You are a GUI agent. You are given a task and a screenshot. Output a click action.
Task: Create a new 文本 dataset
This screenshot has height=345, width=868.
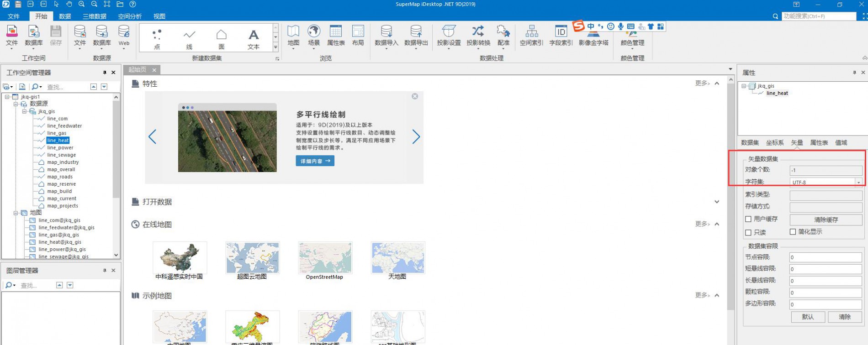coord(253,38)
